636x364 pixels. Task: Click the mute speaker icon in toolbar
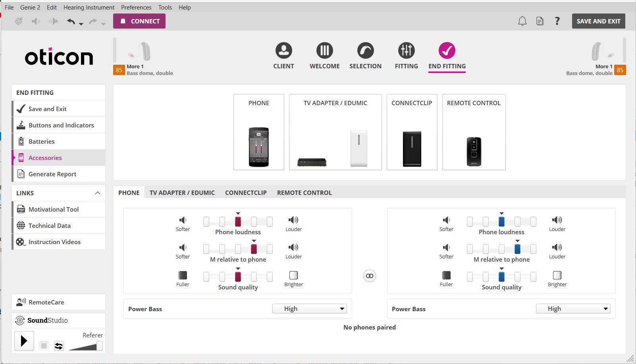tap(36, 21)
